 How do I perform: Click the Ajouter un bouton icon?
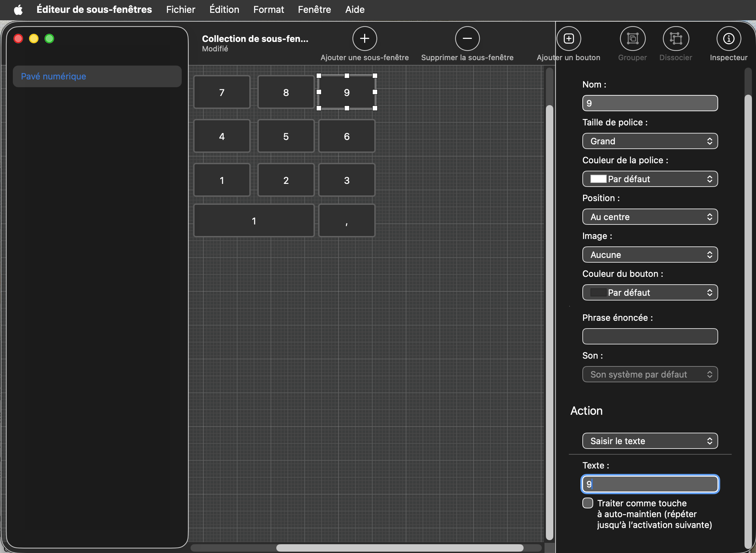tap(569, 39)
